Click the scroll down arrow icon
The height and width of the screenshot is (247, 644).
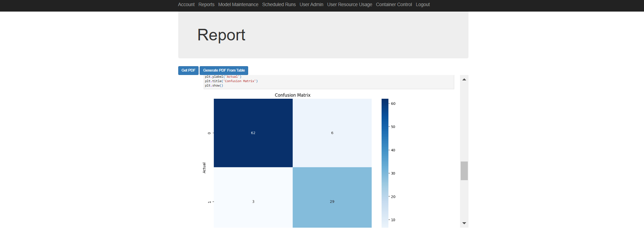(464, 223)
